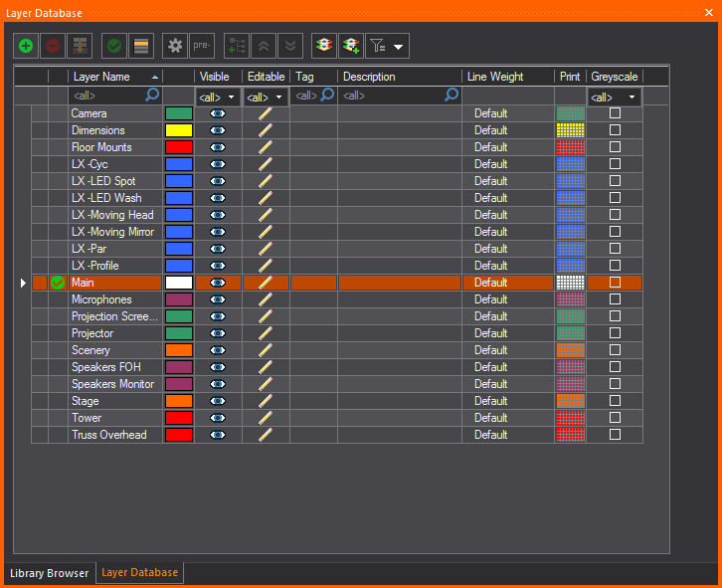Click the pencil editable icon for Scenery
The image size is (722, 588).
[x=266, y=350]
